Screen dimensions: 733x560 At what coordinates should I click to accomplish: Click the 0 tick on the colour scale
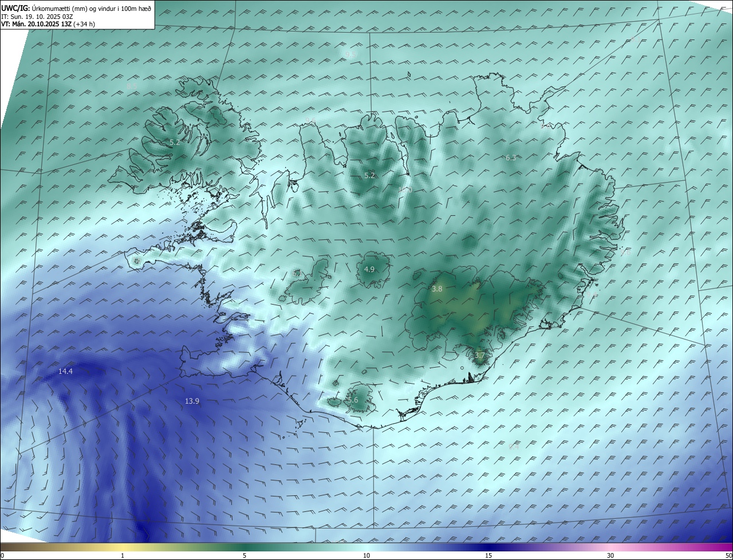pos(2,555)
